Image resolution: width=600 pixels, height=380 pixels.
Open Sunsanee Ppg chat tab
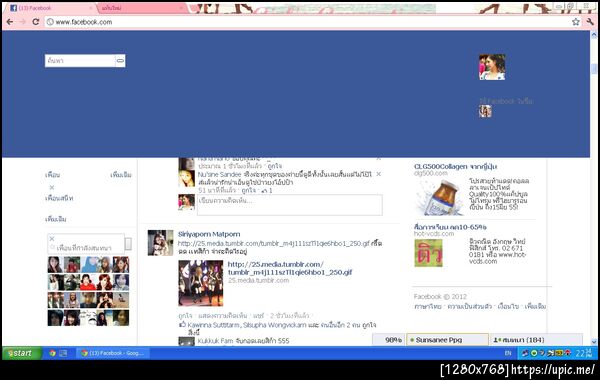click(x=447, y=340)
